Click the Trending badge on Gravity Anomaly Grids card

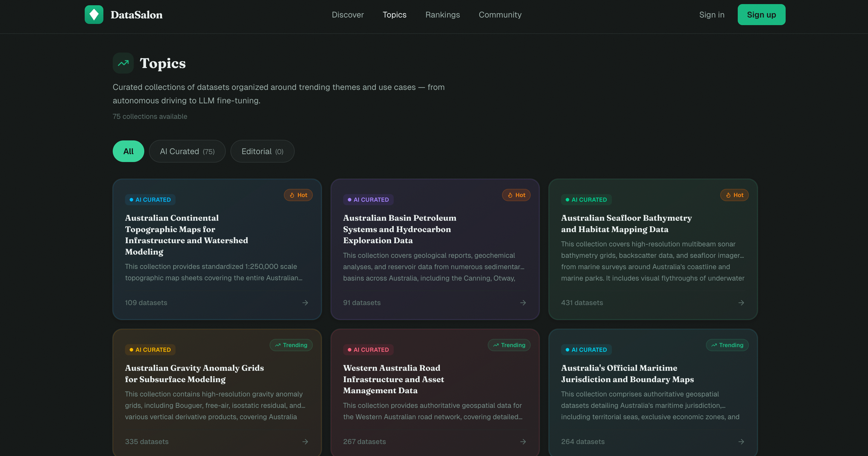[x=291, y=345]
